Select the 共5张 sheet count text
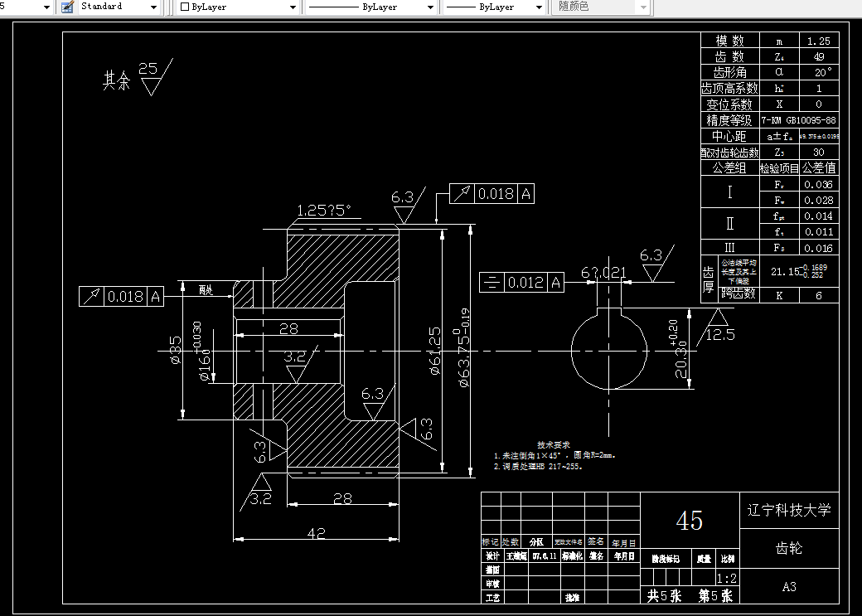 pyautogui.click(x=664, y=595)
